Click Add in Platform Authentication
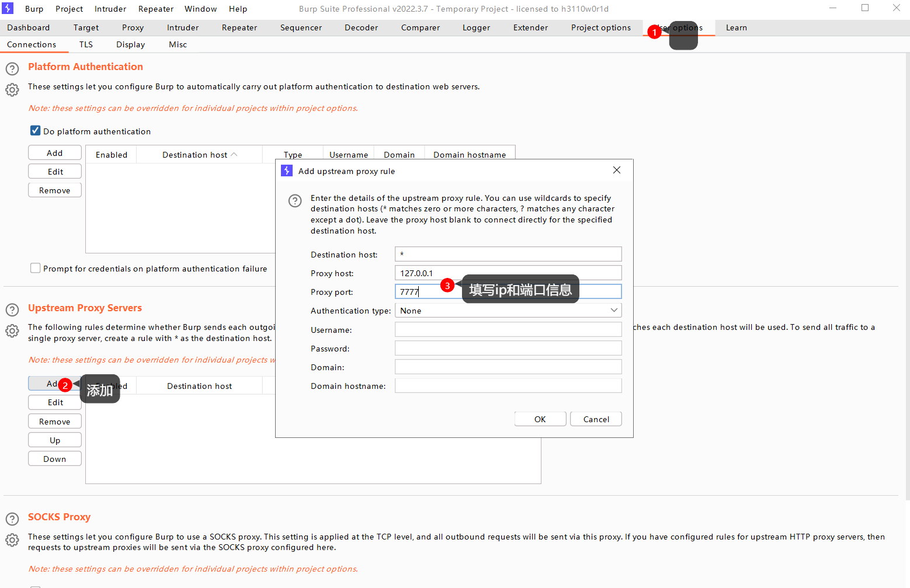The width and height of the screenshot is (910, 588). pyautogui.click(x=55, y=153)
